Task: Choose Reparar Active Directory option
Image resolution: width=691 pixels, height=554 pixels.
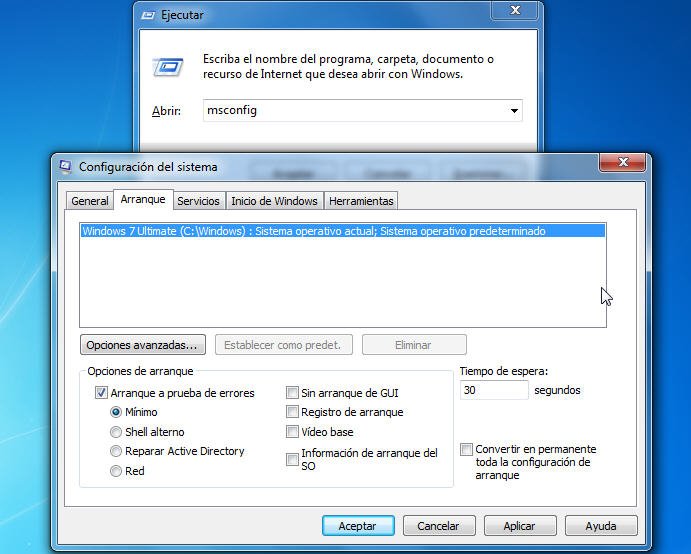Action: [x=115, y=451]
